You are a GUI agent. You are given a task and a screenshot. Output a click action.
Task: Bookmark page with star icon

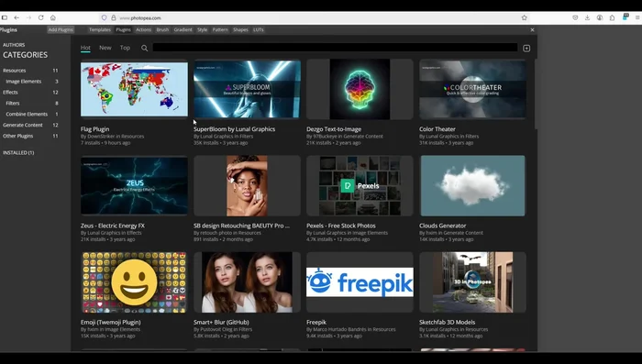coord(524,17)
